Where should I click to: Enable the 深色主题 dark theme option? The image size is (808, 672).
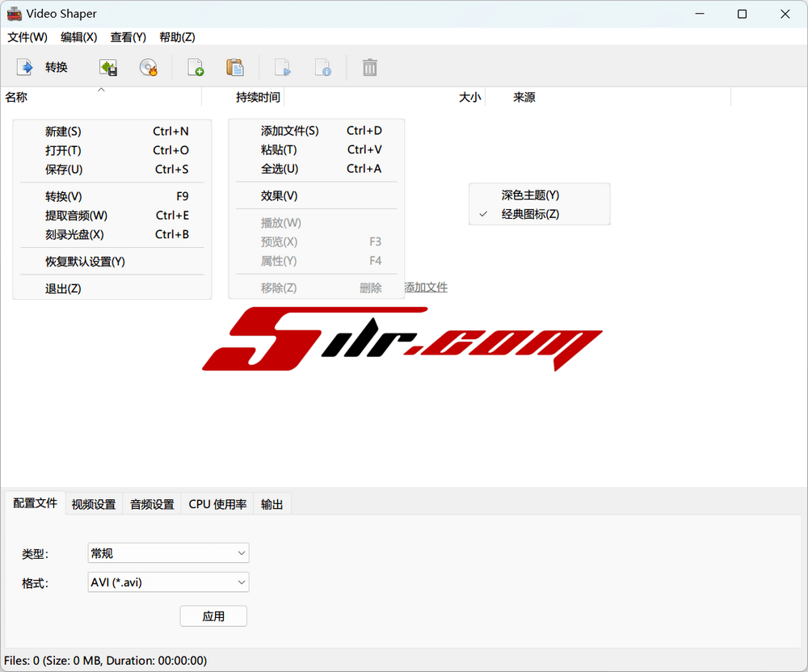(x=530, y=195)
